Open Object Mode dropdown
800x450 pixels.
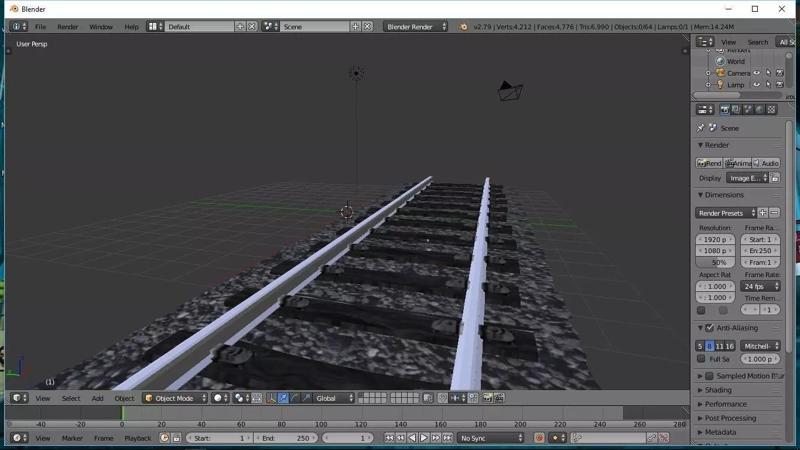(x=175, y=398)
